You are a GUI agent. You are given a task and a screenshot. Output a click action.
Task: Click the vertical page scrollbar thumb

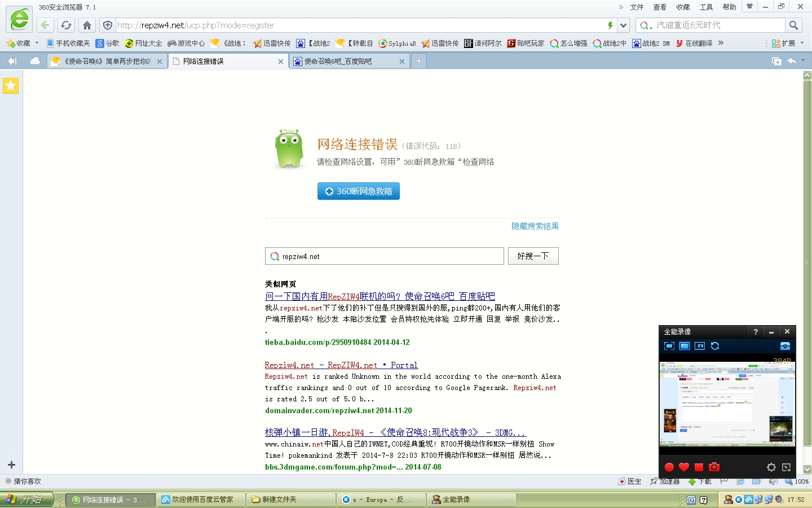pos(807,262)
